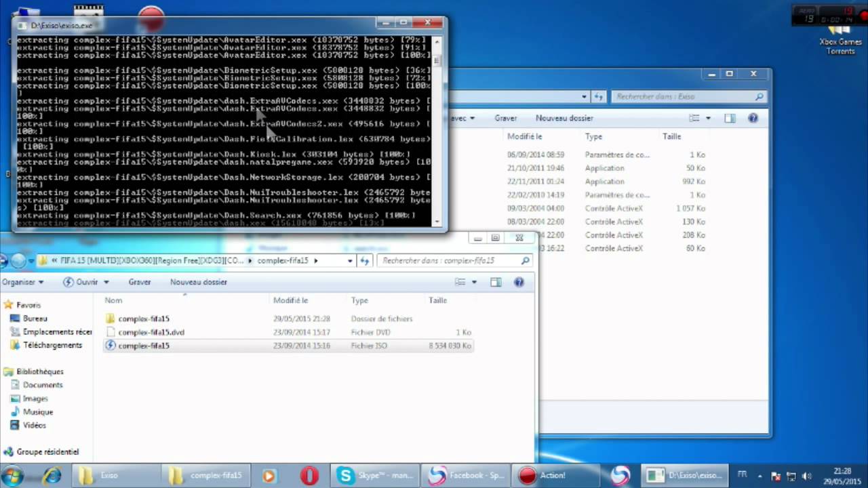
Task: Refresh the complex-fifa15 folder view
Action: point(365,260)
